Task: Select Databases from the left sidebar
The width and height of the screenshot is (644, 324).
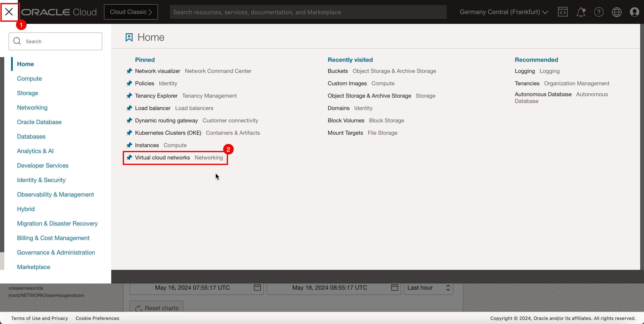Action: click(x=31, y=136)
